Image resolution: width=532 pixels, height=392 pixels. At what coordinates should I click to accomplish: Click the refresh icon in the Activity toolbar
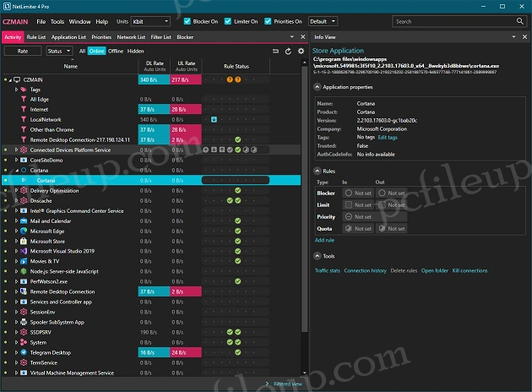pyautogui.click(x=288, y=52)
